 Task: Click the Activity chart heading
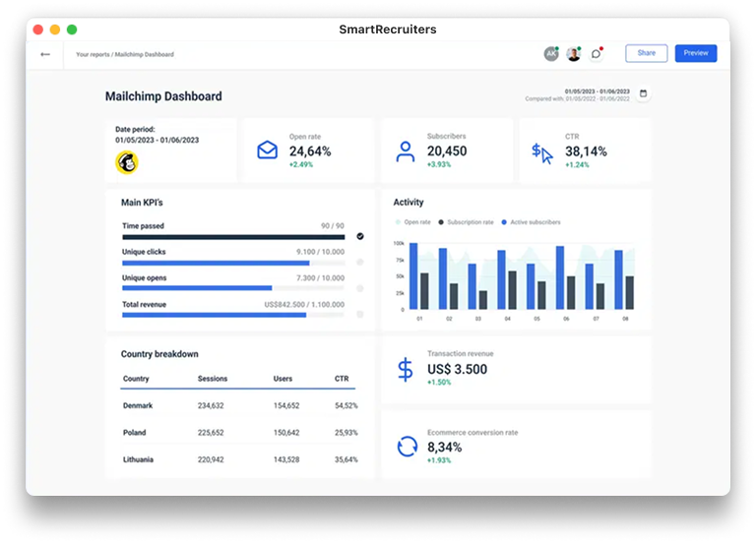(409, 203)
